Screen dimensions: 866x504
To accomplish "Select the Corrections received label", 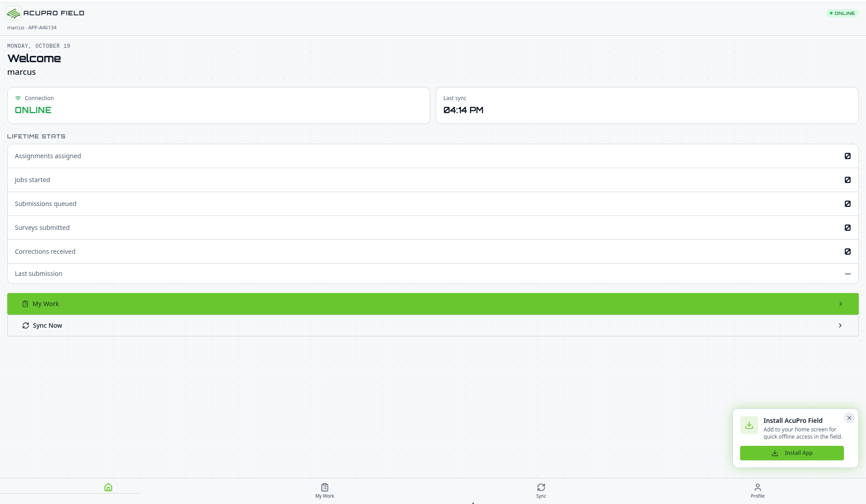I will 45,252.
